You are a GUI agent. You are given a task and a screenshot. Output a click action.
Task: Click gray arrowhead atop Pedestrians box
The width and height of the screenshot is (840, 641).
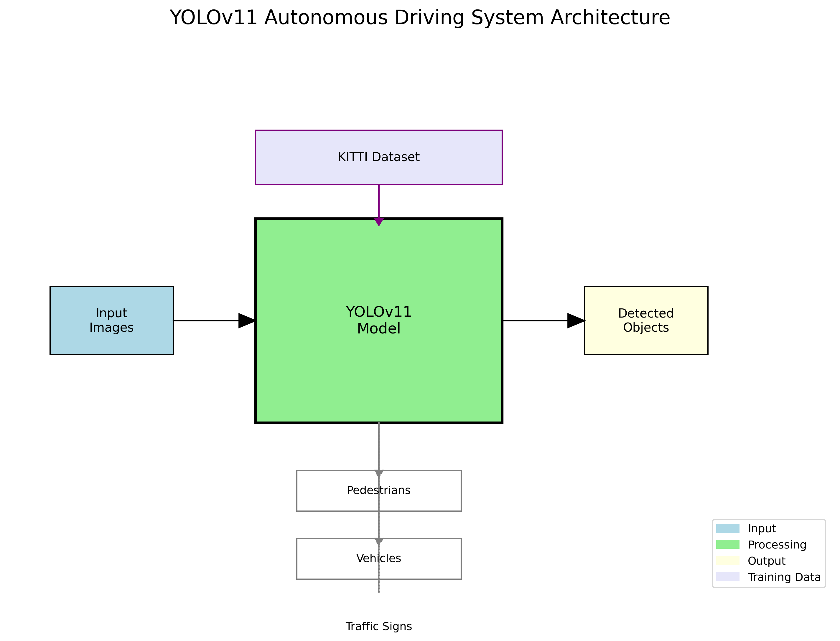coord(379,473)
